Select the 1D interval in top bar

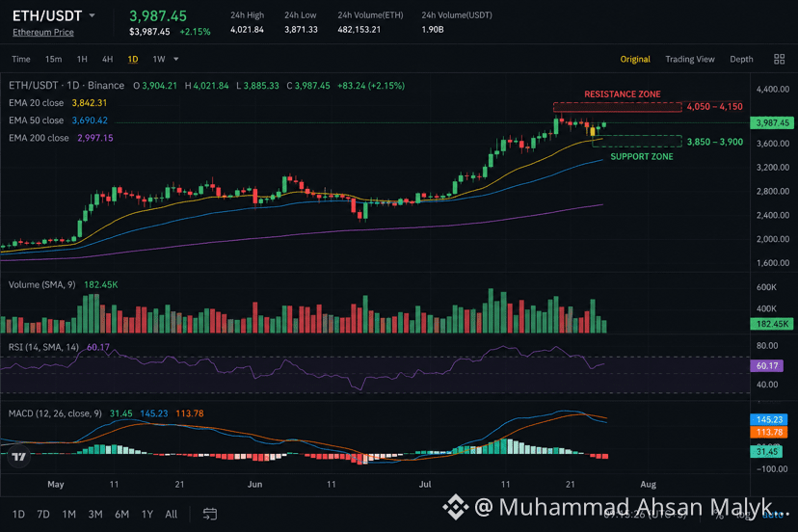(133, 59)
